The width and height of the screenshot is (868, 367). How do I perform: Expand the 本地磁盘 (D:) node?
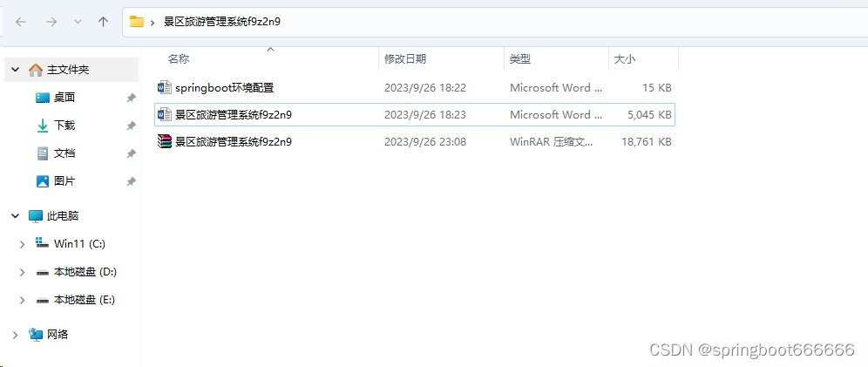[22, 272]
